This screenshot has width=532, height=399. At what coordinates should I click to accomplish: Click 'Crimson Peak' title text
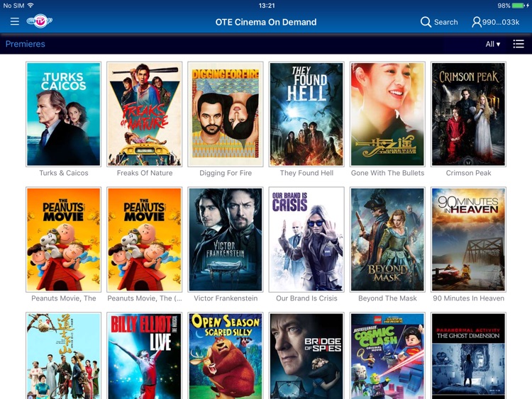469,173
